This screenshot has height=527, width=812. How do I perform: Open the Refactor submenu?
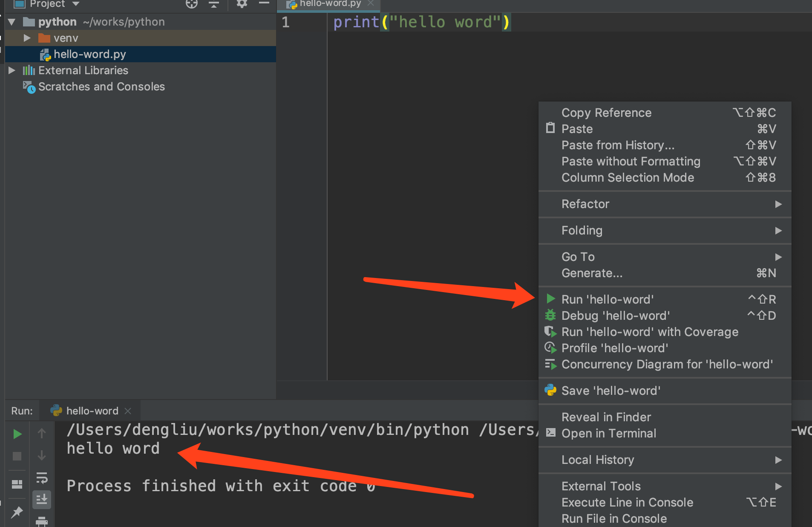[585, 204]
